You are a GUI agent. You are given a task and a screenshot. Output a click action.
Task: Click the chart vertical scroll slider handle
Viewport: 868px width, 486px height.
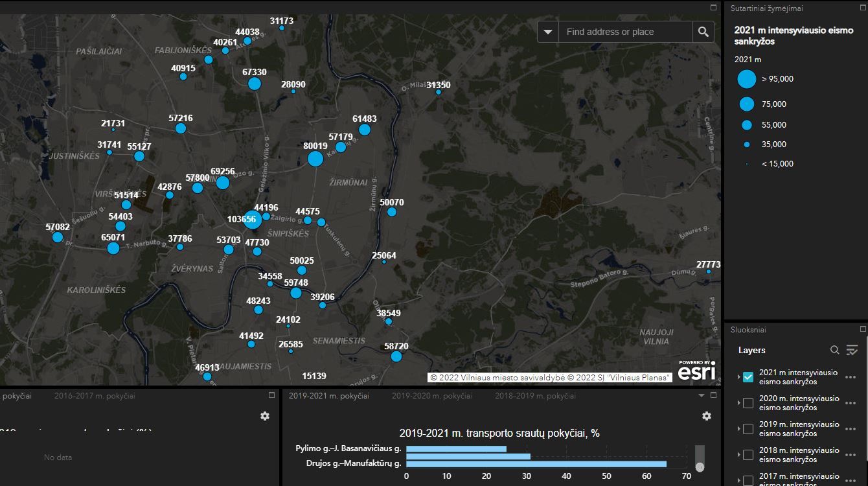click(x=700, y=467)
